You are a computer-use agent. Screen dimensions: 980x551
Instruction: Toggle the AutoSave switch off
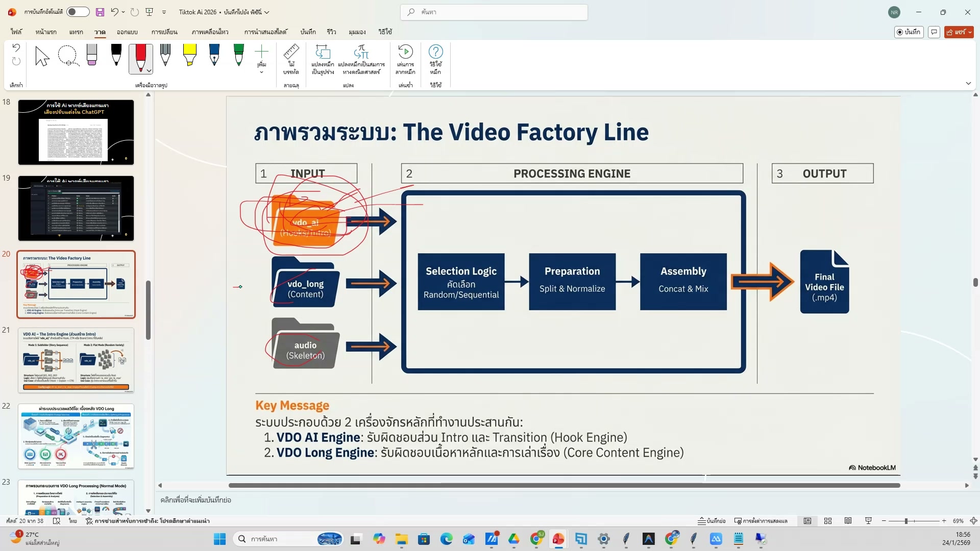point(78,11)
